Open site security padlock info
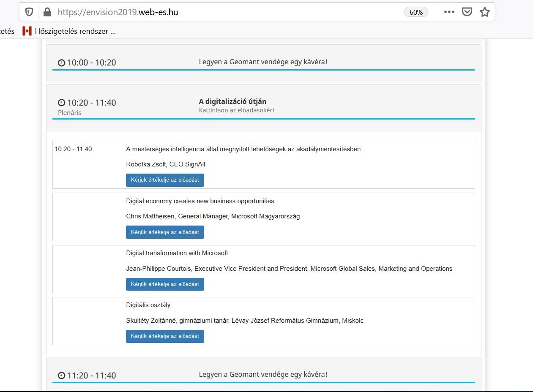This screenshot has height=392, width=533. pos(47,12)
